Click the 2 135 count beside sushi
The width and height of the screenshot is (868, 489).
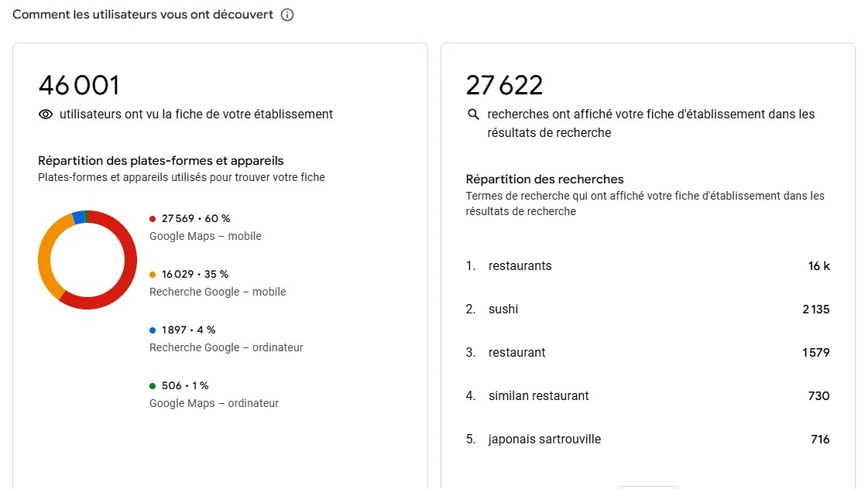(815, 309)
